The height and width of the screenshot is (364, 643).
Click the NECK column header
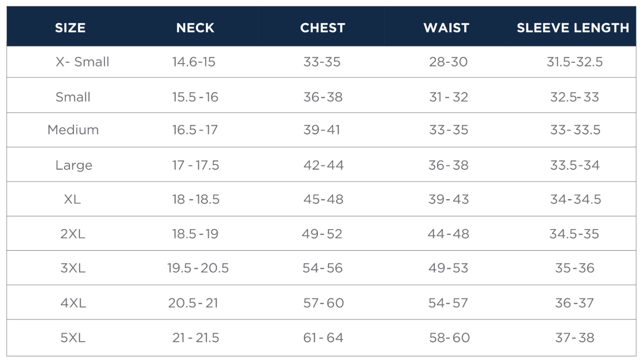pos(195,28)
